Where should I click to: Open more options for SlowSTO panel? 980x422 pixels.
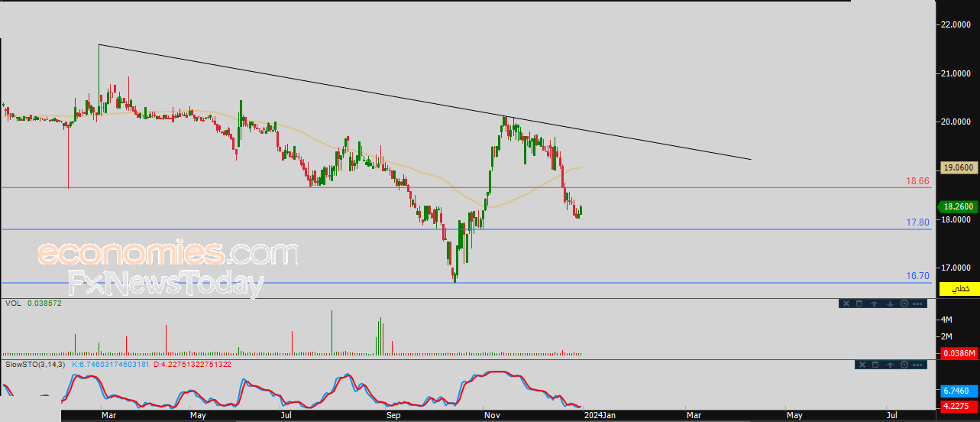[x=919, y=364]
